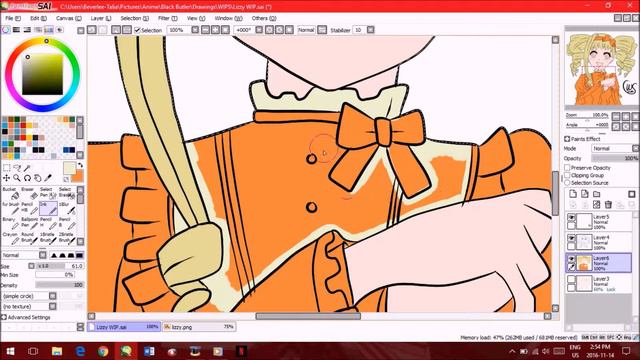Choose the Ballpoint Pen brush
The height and width of the screenshot is (360, 640).
pos(29,223)
